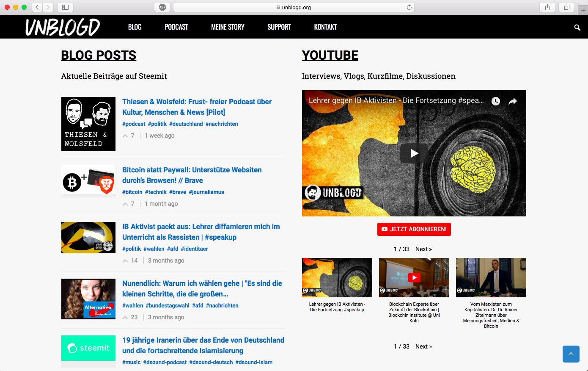Click the IB Aktivist post thumbnail
The image size is (588, 371).
point(88,238)
